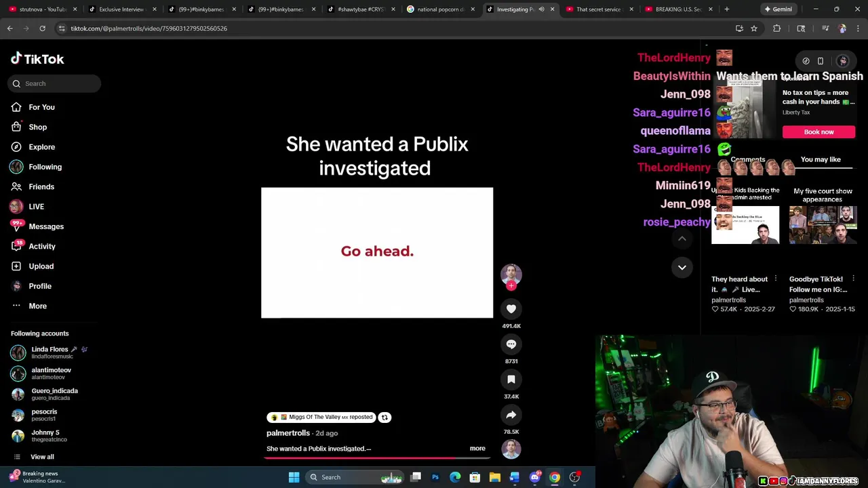Open Gemini in Chrome
This screenshot has width=868, height=488.
click(x=778, y=9)
